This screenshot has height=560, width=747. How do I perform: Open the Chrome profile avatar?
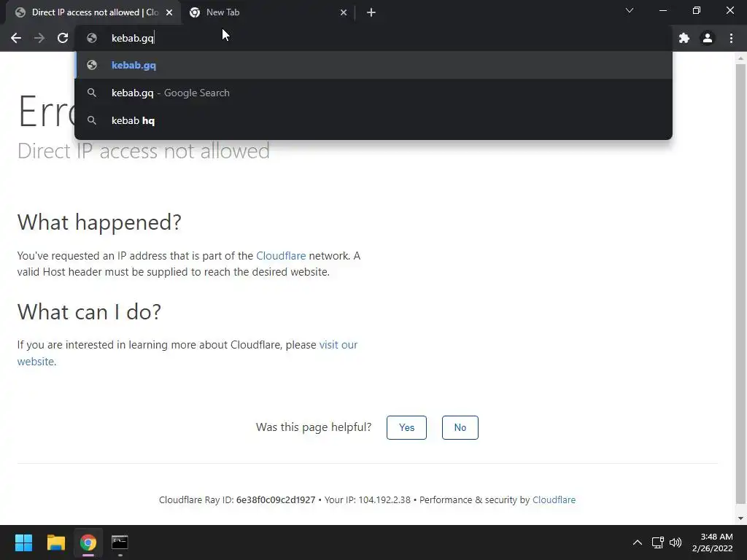708,38
